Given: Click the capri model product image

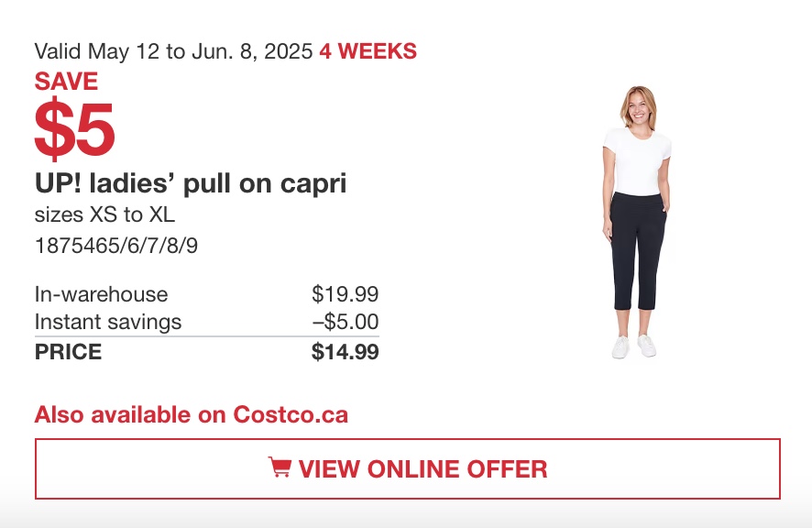Looking at the screenshot, I should pyautogui.click(x=636, y=222).
